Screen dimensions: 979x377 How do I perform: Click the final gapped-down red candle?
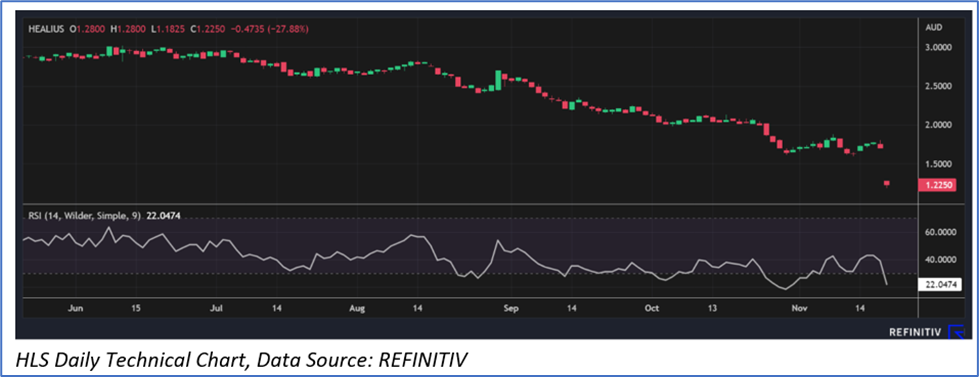pos(887,183)
